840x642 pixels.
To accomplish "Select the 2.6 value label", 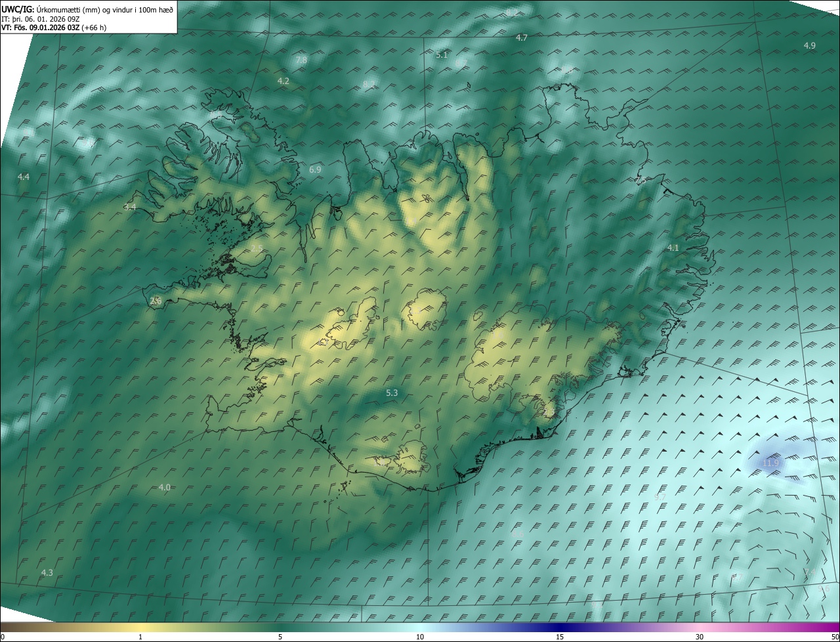I will coord(156,301).
